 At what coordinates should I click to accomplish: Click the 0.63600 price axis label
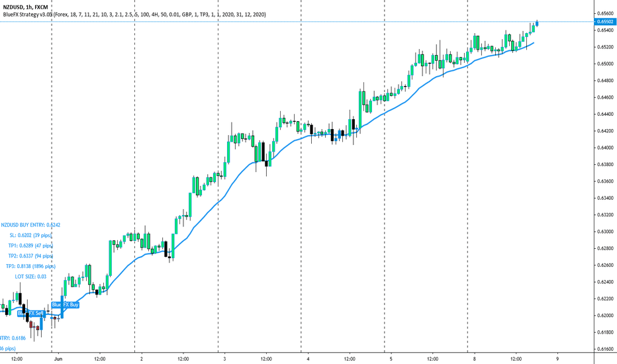[605, 181]
